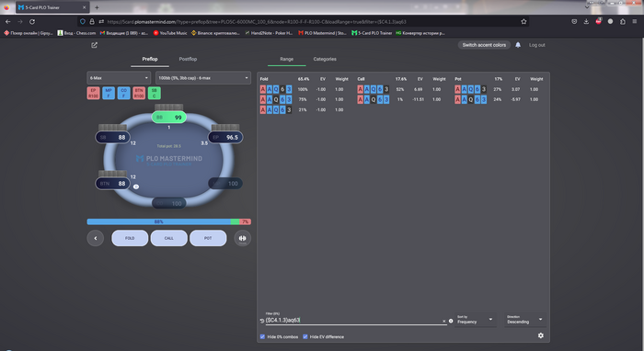Click the 7% pot segment of frequency bar
This screenshot has width=644, height=351.
(246, 221)
